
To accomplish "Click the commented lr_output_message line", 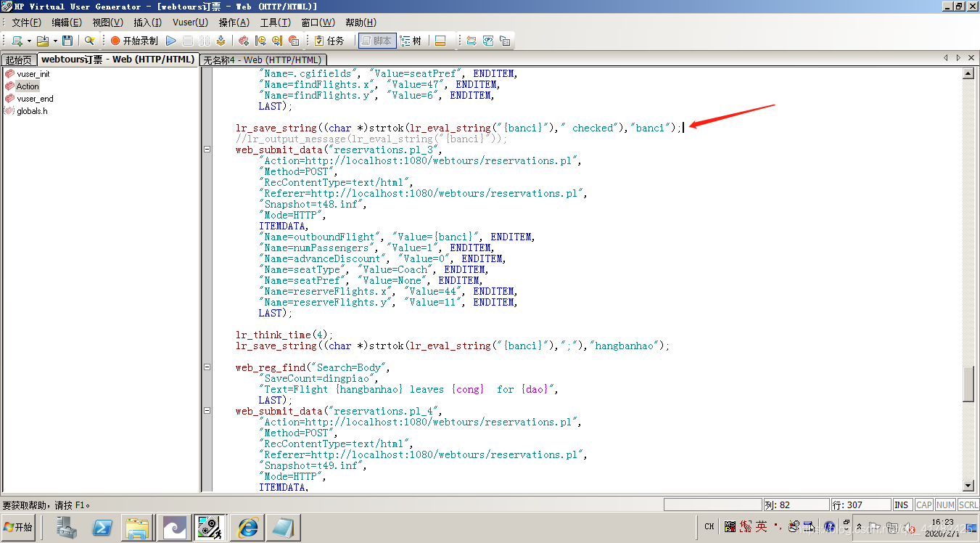I will (371, 139).
